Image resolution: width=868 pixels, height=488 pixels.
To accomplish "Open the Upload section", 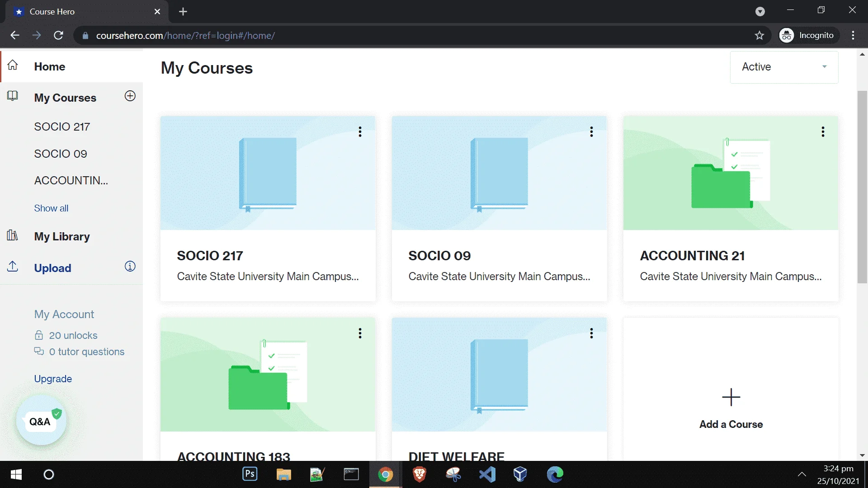I will 52,268.
